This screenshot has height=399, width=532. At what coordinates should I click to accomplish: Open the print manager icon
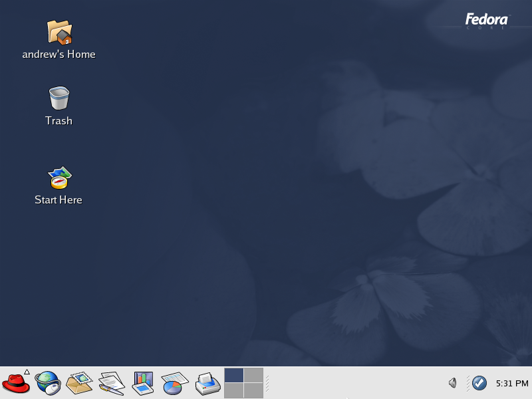tap(207, 383)
